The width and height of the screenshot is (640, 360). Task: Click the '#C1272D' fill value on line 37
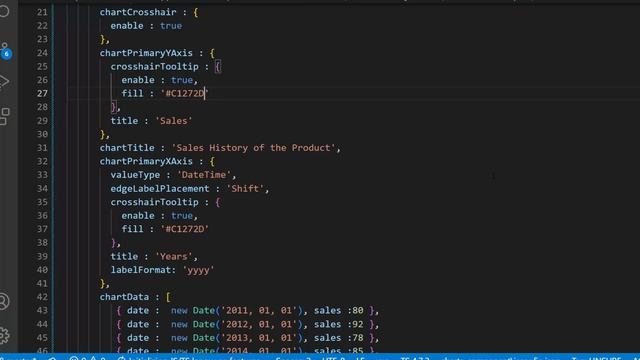click(184, 229)
